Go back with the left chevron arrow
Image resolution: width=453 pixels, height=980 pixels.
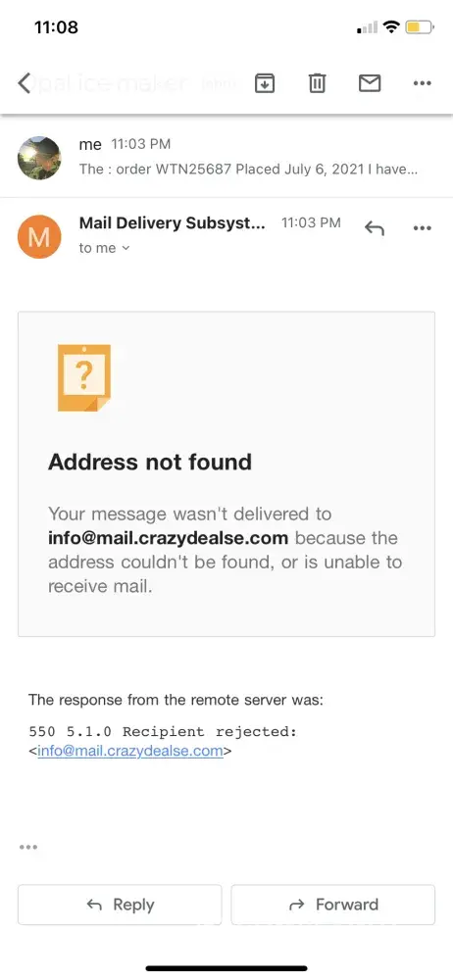coord(24,82)
